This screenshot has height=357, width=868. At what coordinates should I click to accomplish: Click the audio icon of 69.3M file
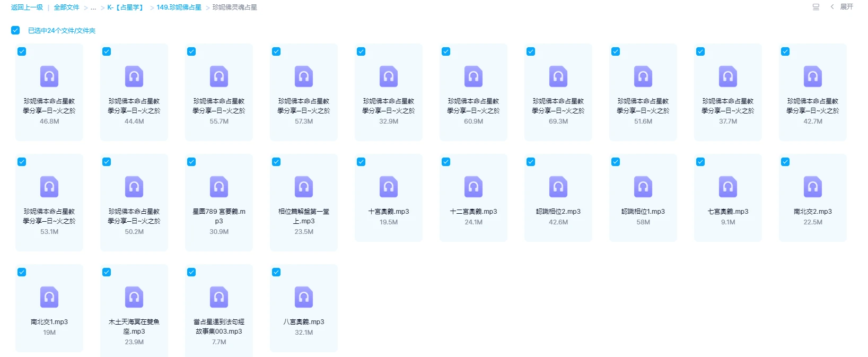558,76
